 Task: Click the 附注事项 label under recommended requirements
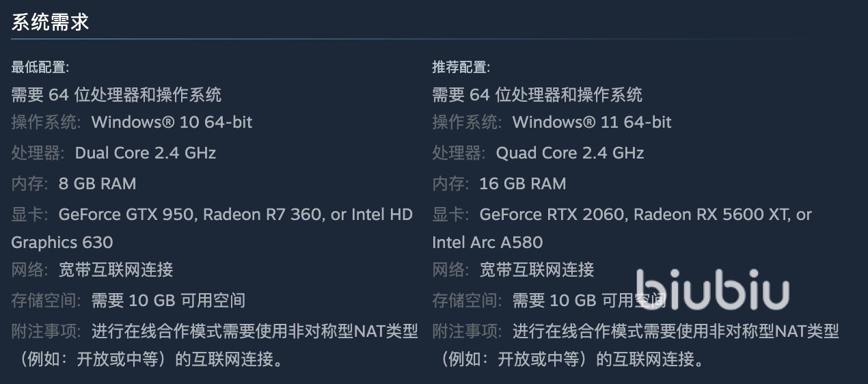tap(466, 331)
